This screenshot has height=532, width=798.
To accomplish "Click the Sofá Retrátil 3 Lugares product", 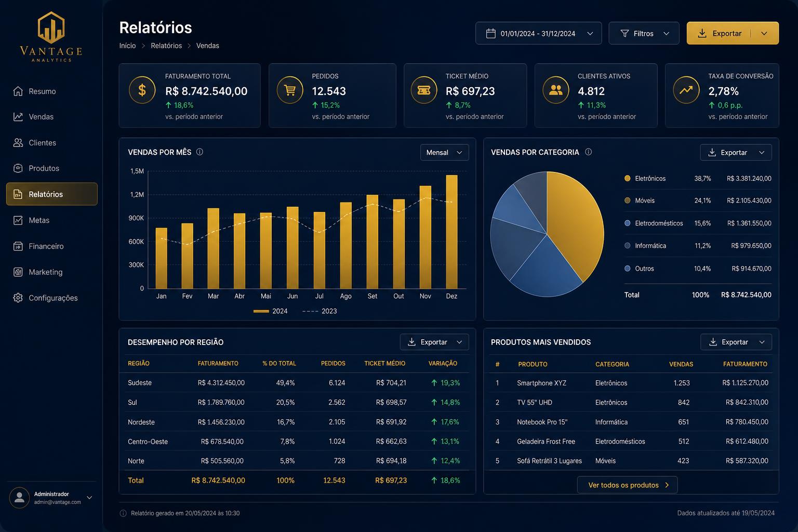I will pyautogui.click(x=549, y=461).
